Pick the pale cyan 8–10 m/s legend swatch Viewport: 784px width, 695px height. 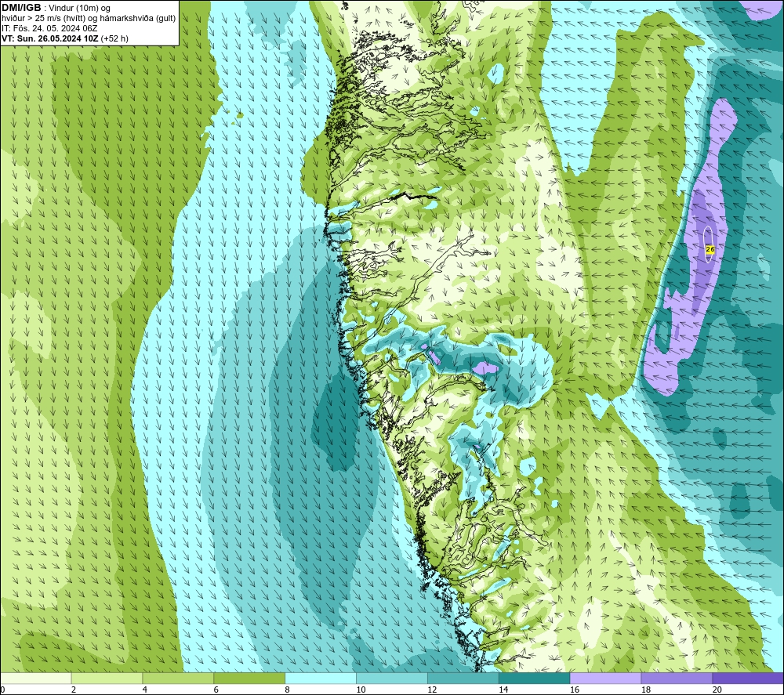coord(321,678)
